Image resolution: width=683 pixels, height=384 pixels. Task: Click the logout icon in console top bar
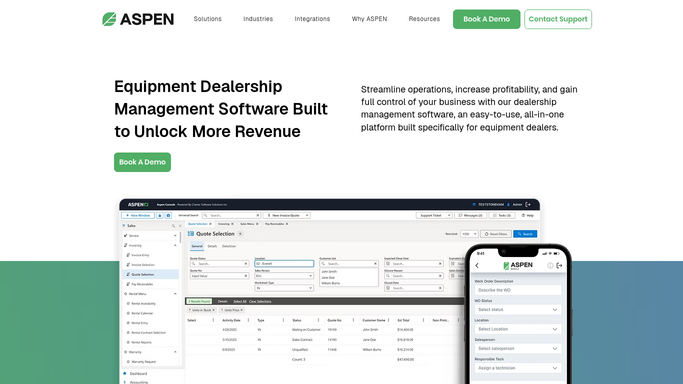(528, 204)
